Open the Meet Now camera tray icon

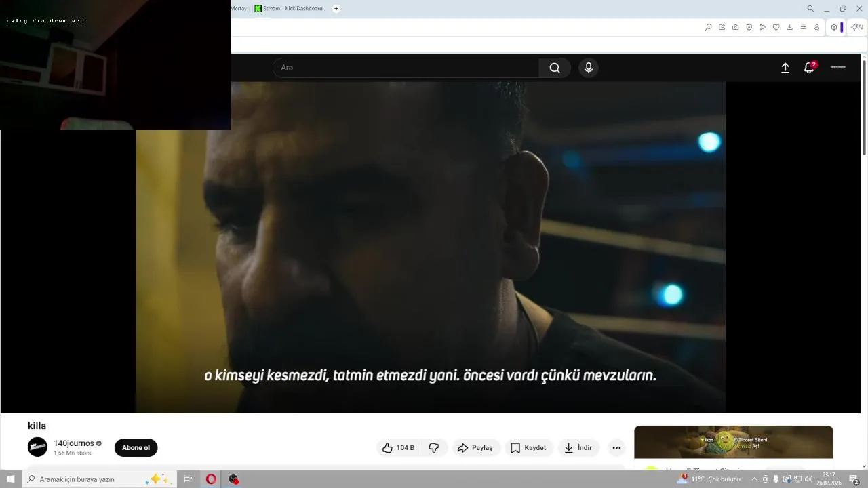[766, 479]
